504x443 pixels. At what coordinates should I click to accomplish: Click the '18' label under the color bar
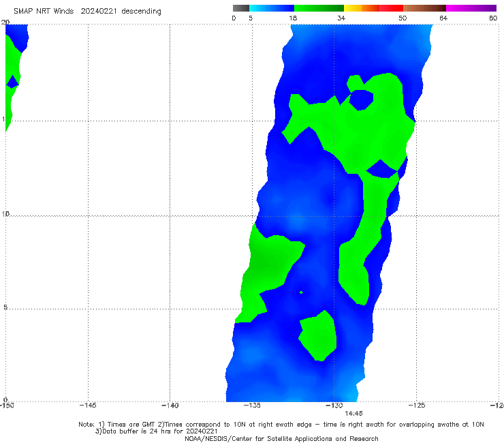point(293,18)
